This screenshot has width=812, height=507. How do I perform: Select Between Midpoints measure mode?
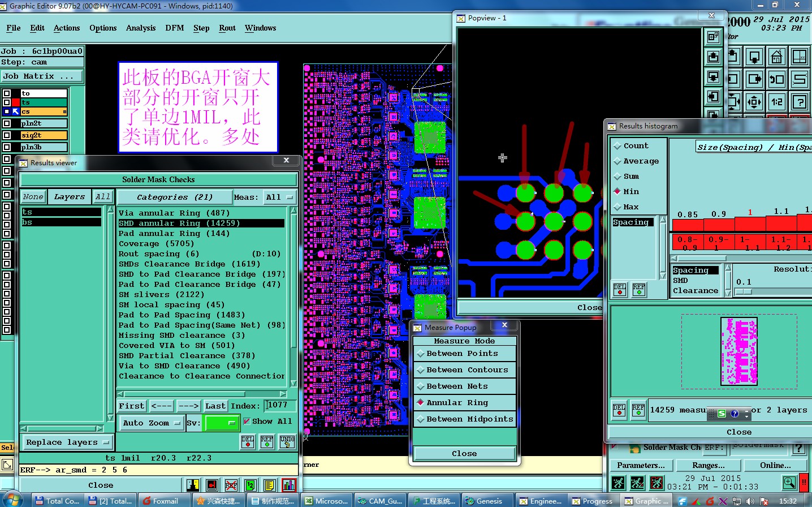point(464,419)
